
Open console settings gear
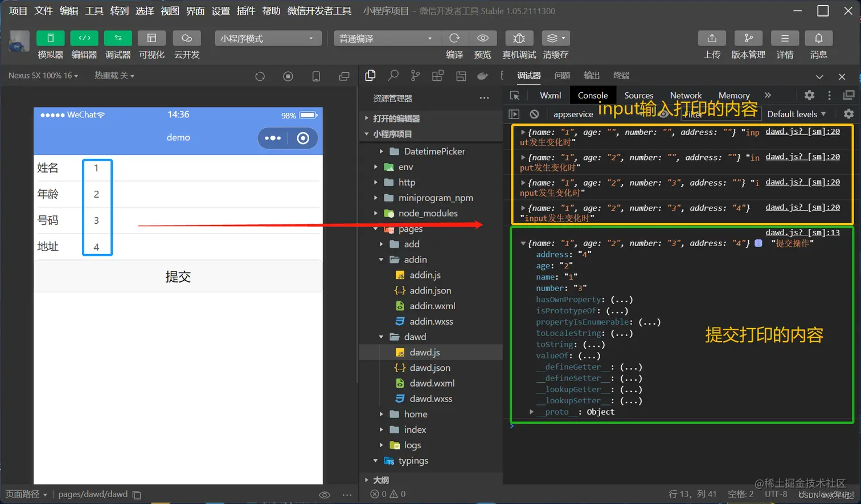click(848, 114)
